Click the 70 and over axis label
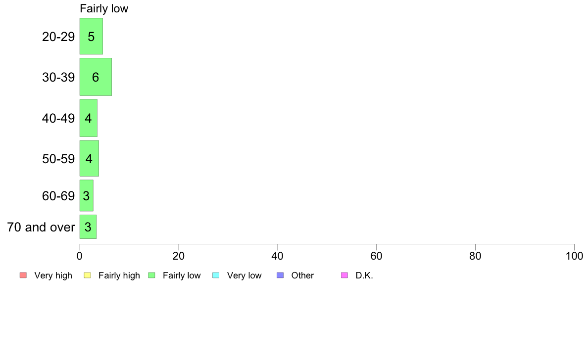The height and width of the screenshot is (364, 588). tap(41, 227)
